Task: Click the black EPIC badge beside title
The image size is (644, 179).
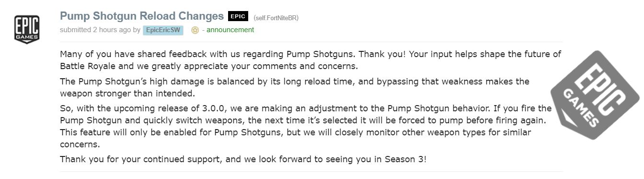Action: coord(238,16)
